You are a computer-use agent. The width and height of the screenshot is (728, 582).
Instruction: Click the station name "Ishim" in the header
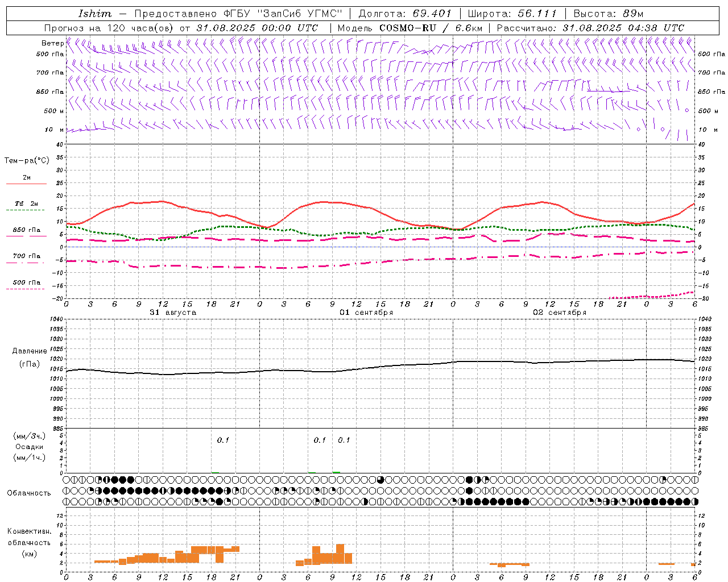(95, 14)
